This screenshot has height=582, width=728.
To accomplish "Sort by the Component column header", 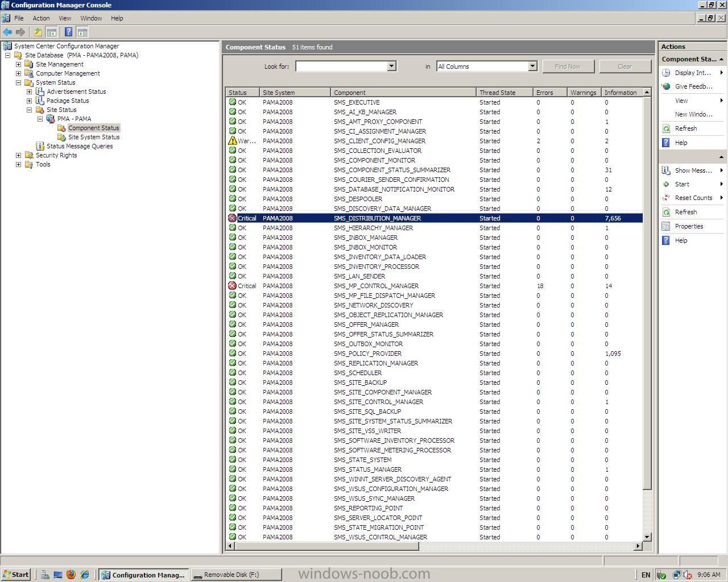I will (403, 93).
